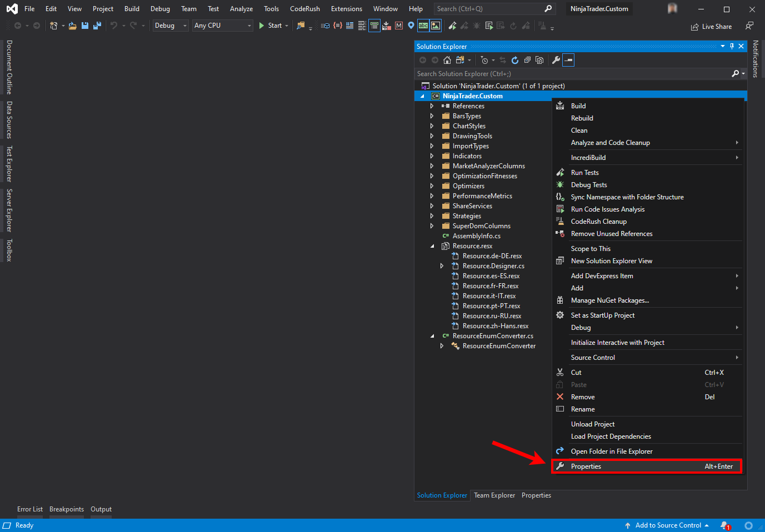765x532 pixels.
Task: Select Properties from the context menu
Action: (586, 466)
